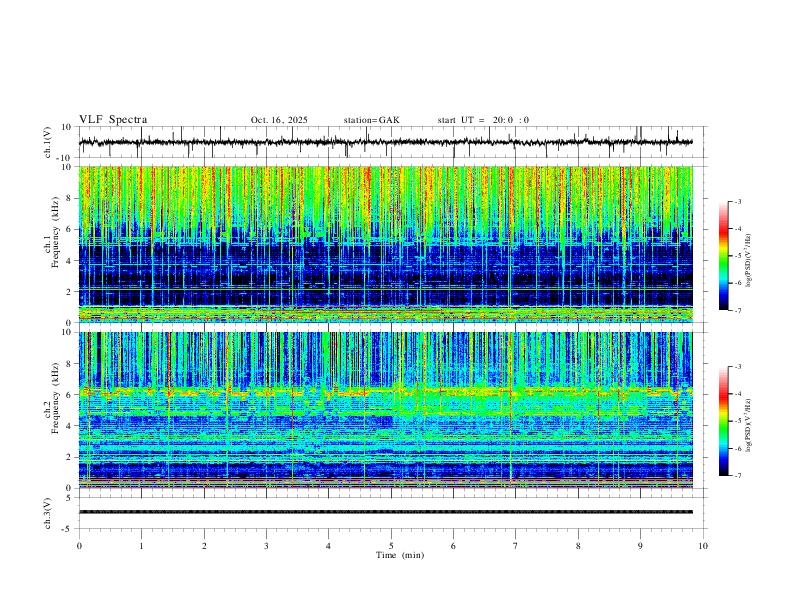
Task: Click the ch.1 spectrogram color scale bar
Action: pyautogui.click(x=723, y=256)
